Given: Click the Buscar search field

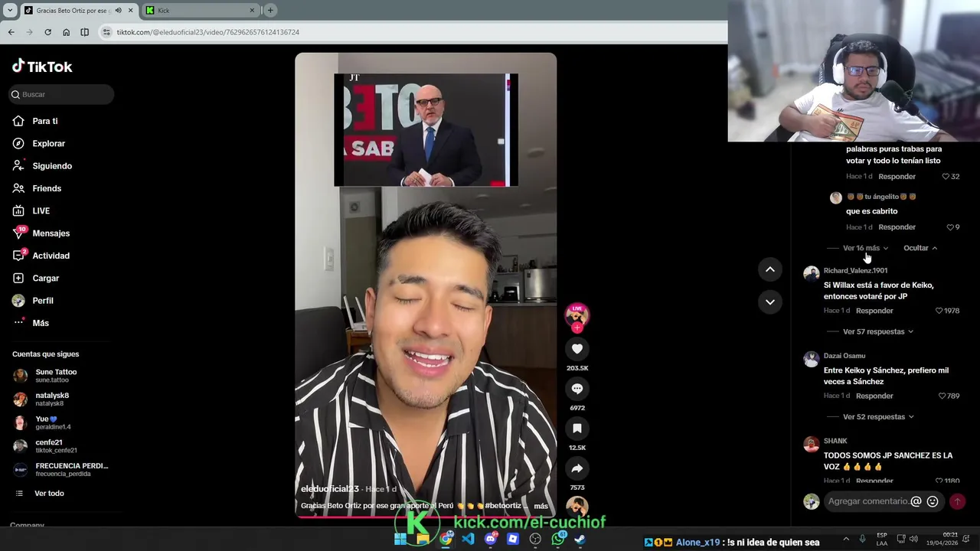Looking at the screenshot, I should coord(61,94).
